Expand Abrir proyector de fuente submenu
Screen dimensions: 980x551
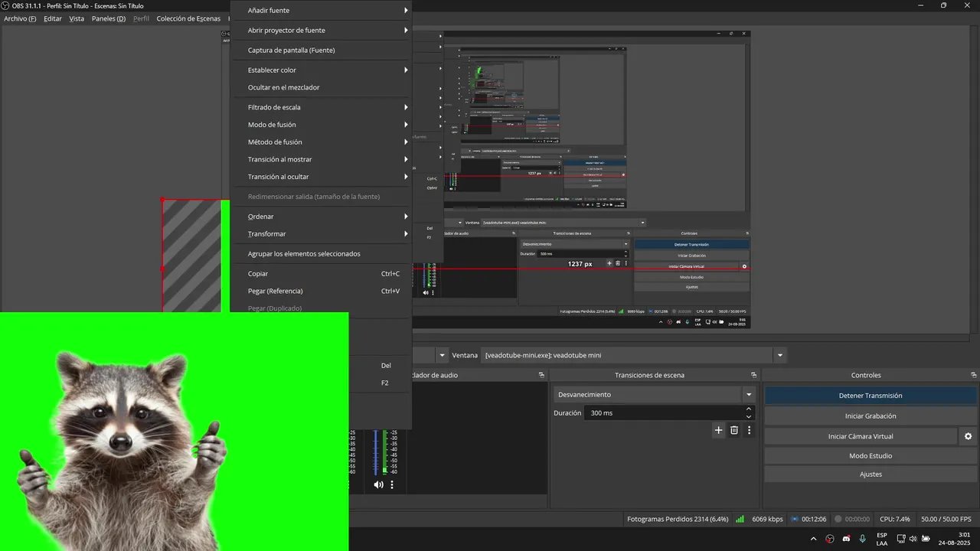pyautogui.click(x=321, y=31)
